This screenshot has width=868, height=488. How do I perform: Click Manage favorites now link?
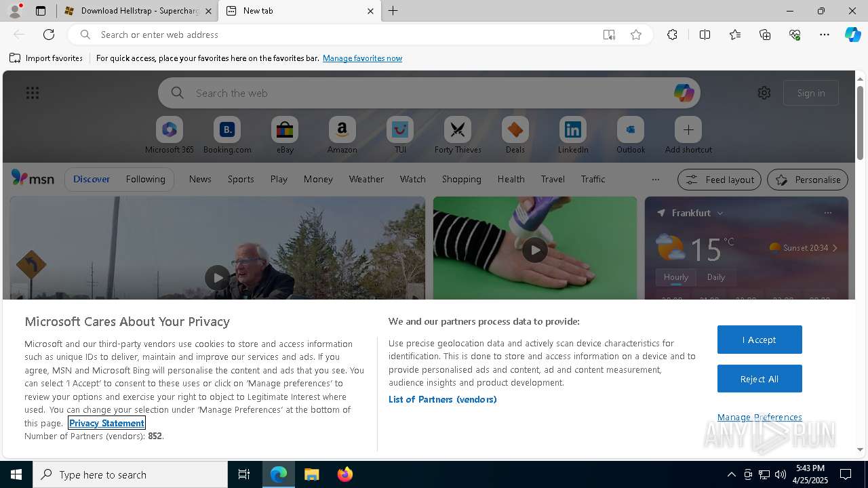pos(362,58)
